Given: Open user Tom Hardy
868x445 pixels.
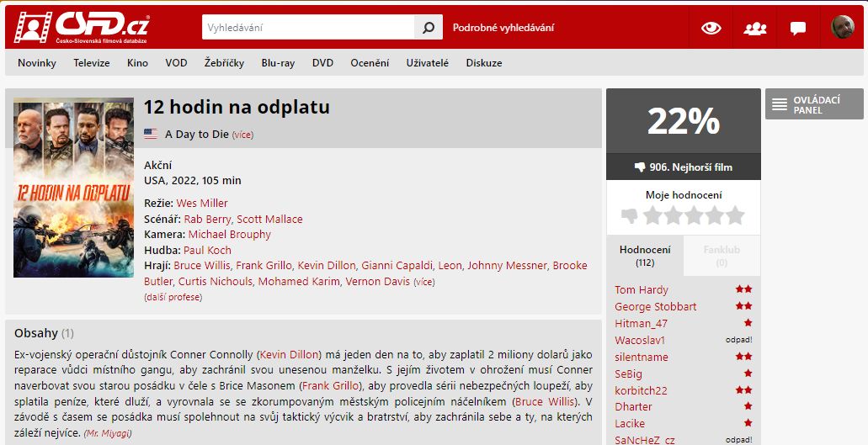Looking at the screenshot, I should tap(641, 289).
